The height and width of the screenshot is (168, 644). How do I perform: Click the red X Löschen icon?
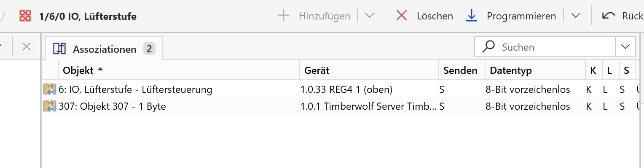(402, 16)
